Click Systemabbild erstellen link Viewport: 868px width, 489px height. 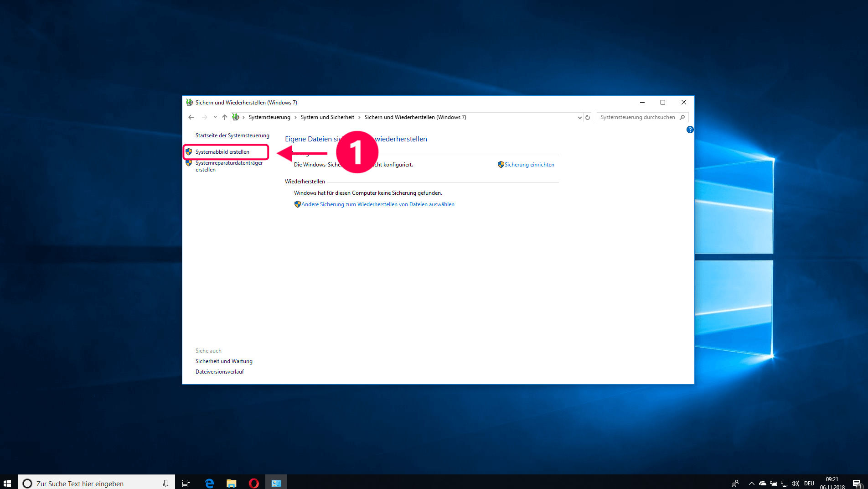click(222, 152)
